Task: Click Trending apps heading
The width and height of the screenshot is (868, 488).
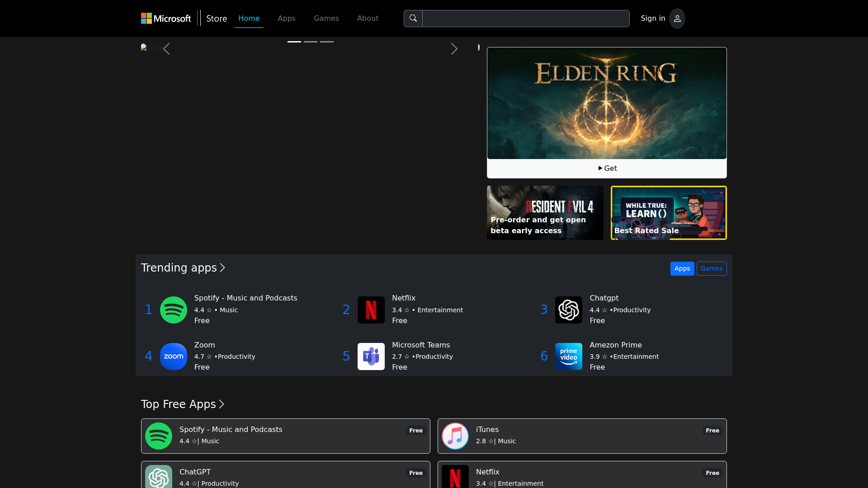Action: click(179, 268)
